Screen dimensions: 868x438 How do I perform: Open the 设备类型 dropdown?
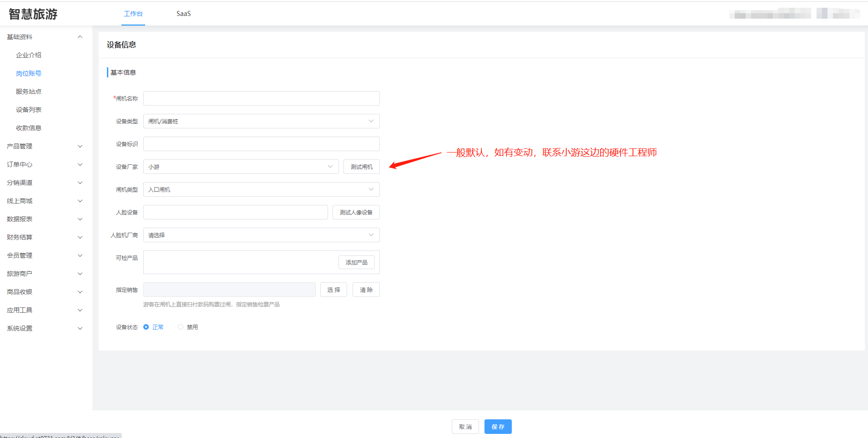(x=261, y=121)
